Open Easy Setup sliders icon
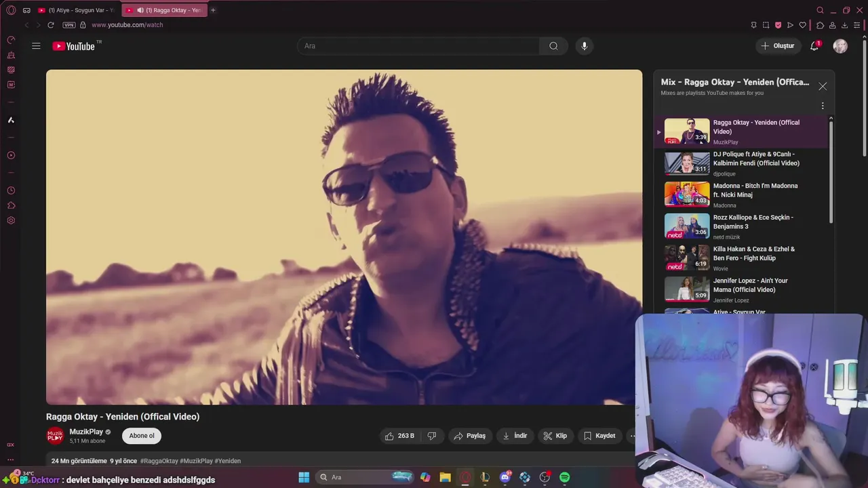Image resolution: width=868 pixels, height=488 pixels. [x=857, y=25]
